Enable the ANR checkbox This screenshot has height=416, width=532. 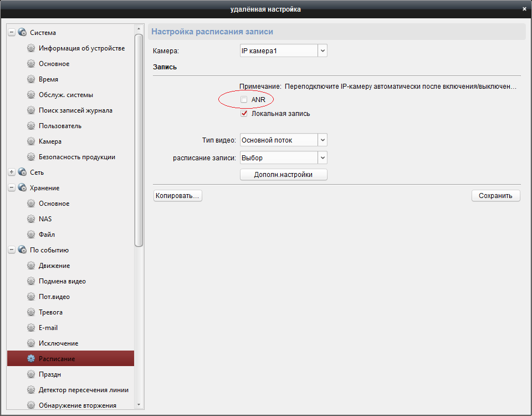tap(244, 99)
